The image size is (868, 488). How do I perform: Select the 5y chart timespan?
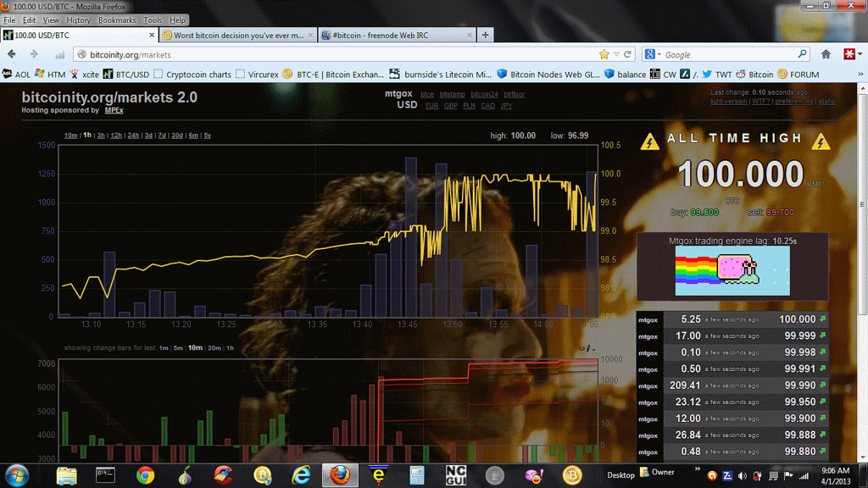[207, 136]
